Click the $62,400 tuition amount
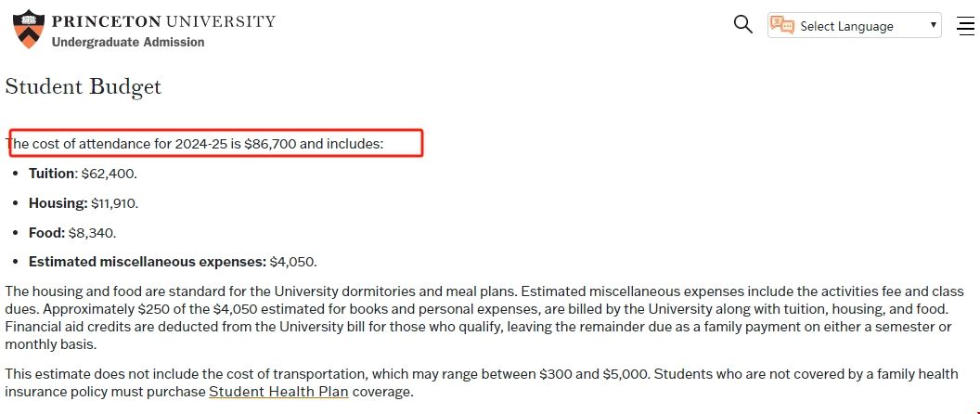 coord(109,174)
